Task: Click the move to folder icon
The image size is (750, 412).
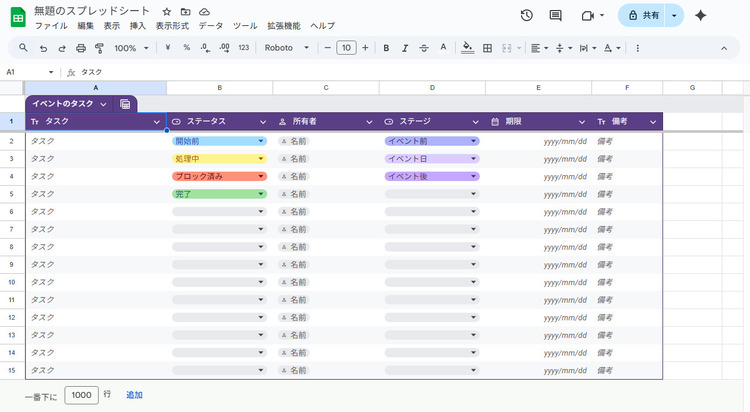Action: point(185,12)
